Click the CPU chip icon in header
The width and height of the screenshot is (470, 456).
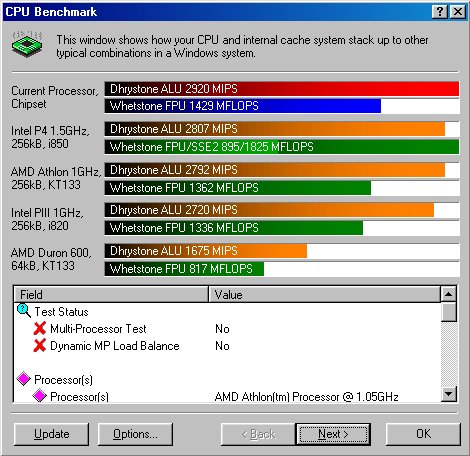coord(27,44)
